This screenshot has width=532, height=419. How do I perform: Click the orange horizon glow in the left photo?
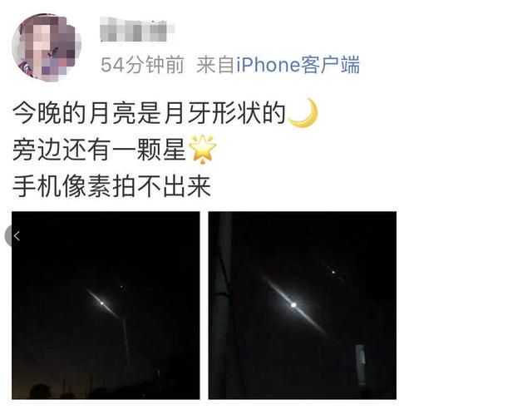pos(51,385)
